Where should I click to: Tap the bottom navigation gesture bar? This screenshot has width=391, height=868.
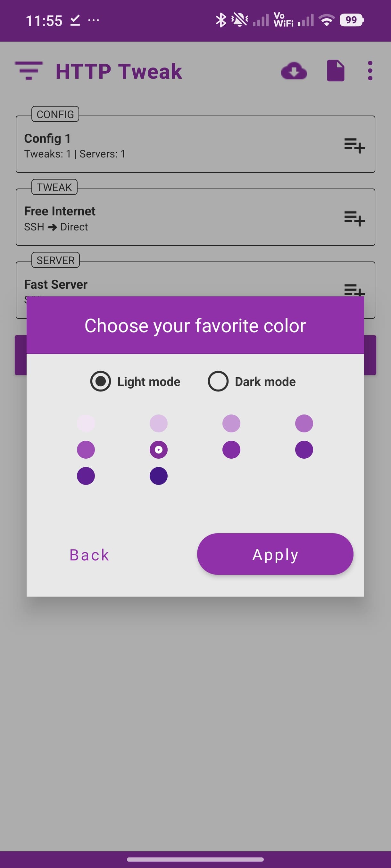point(195,859)
